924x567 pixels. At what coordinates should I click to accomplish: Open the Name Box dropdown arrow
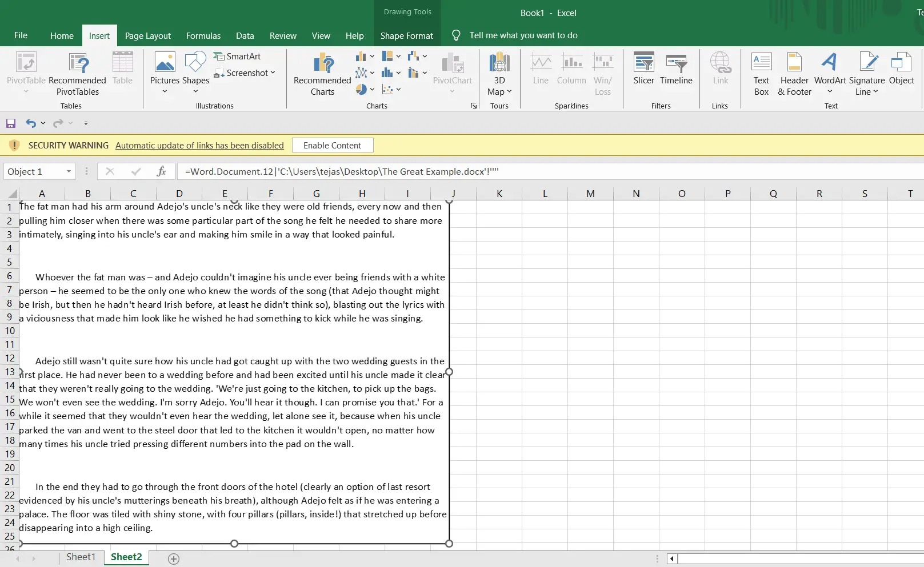pyautogui.click(x=69, y=171)
